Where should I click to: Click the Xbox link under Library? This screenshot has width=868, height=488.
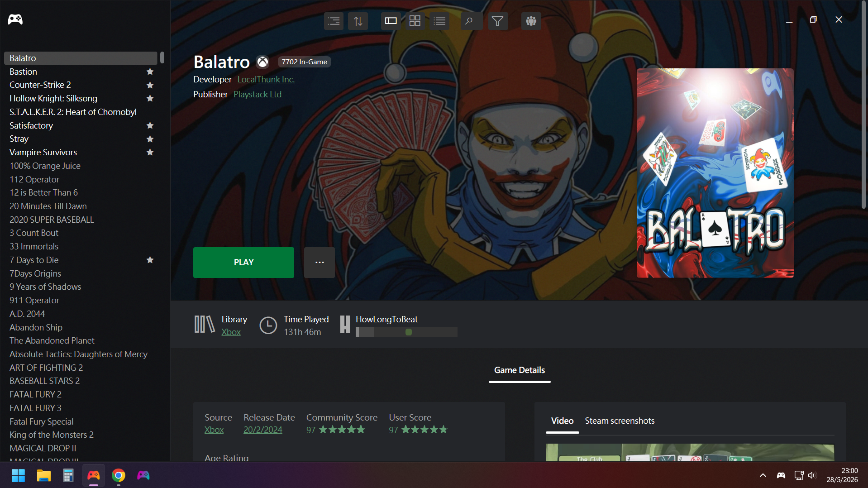click(x=231, y=332)
